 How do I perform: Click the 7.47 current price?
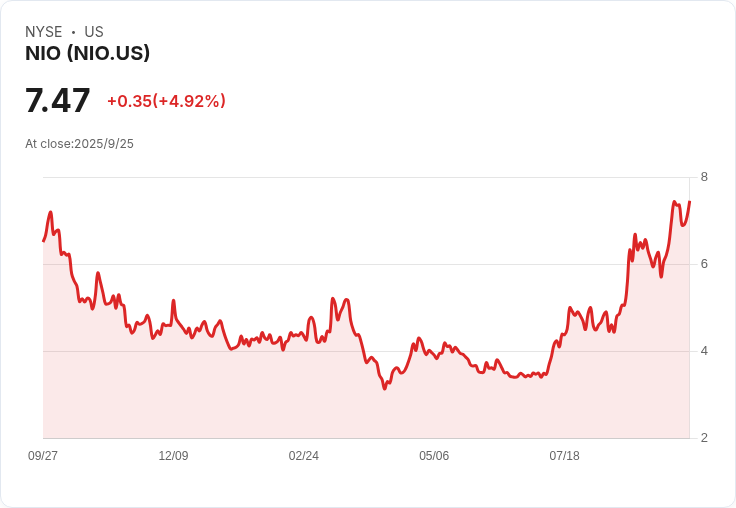coord(58,101)
